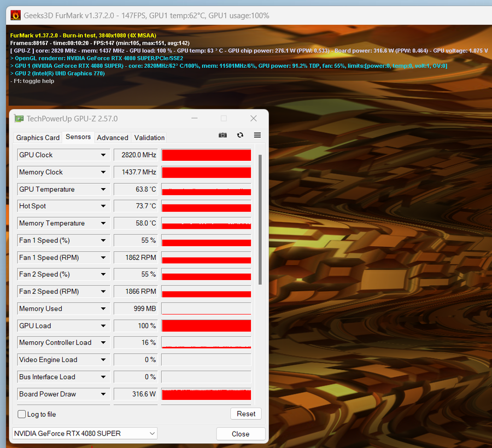The width and height of the screenshot is (492, 448).
Task: Click the FurMark window title bar text
Action: pos(146,15)
